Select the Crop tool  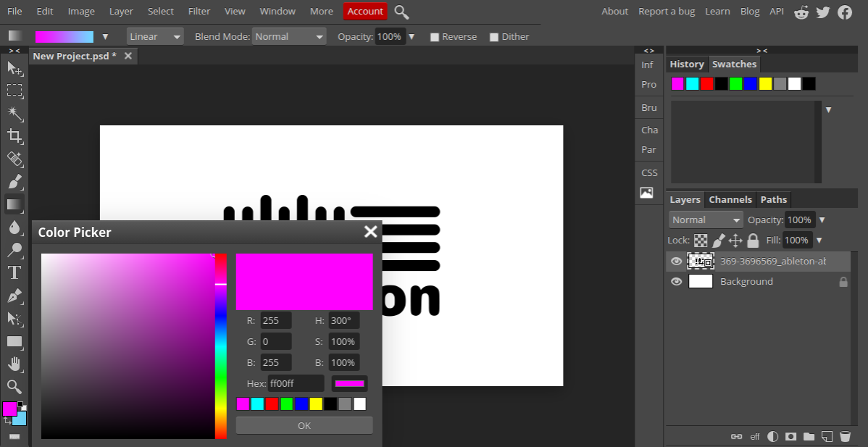point(14,136)
